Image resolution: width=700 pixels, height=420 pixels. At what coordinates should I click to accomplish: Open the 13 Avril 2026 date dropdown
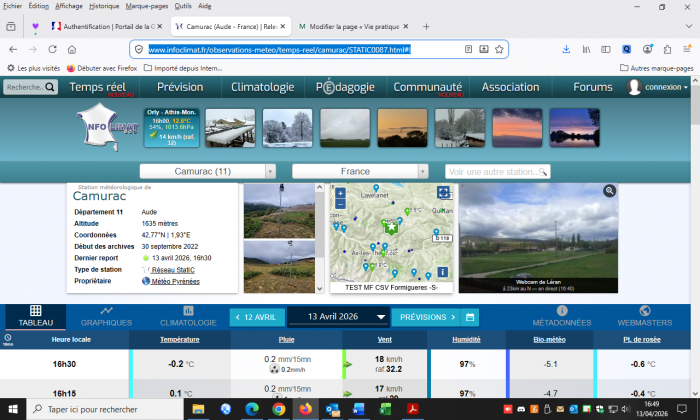[339, 317]
